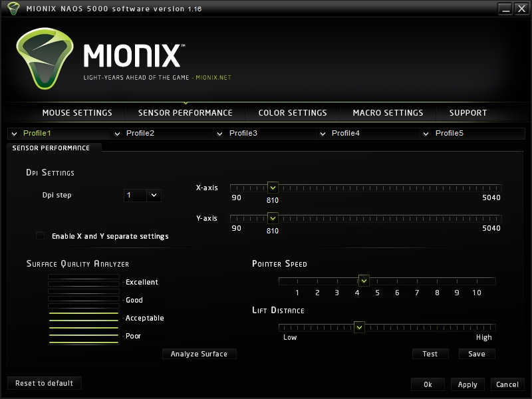Screen dimensions: 532x399
Task: Switch to the Sensor Performance main tab
Action: (186, 112)
